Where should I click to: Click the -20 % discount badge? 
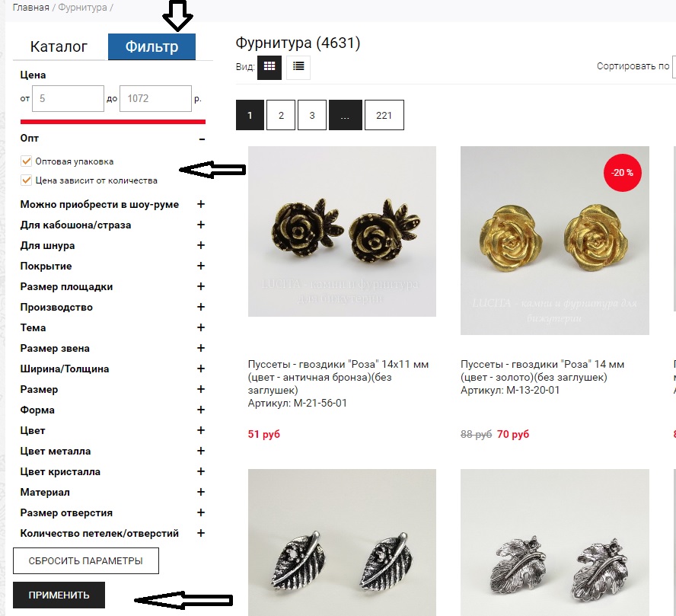point(623,173)
